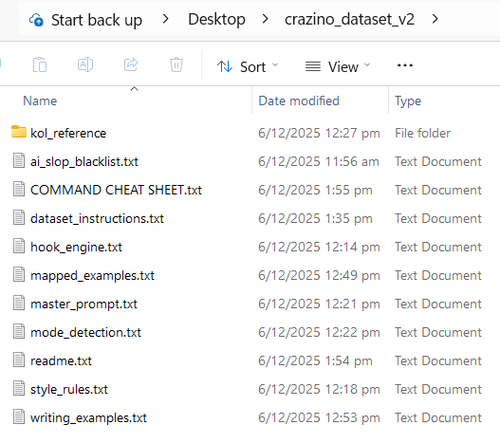The width and height of the screenshot is (500, 442).
Task: Click File folder type of kol_reference
Action: (x=423, y=133)
